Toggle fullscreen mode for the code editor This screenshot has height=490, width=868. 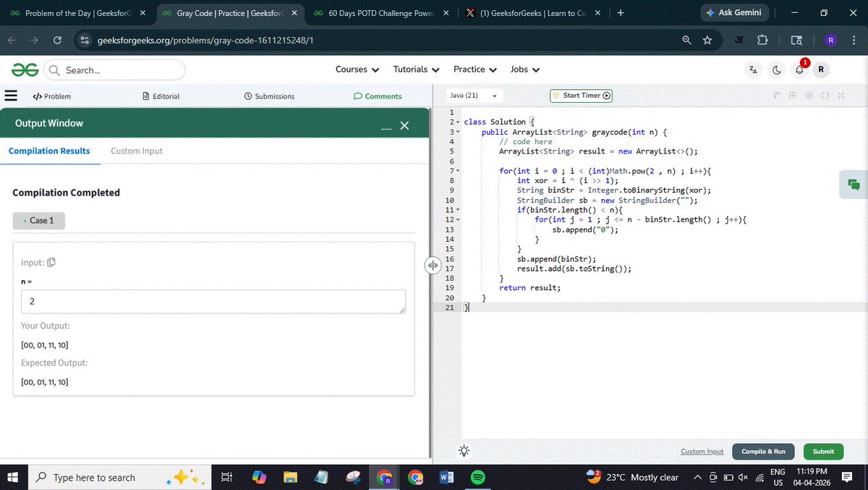[x=841, y=96]
